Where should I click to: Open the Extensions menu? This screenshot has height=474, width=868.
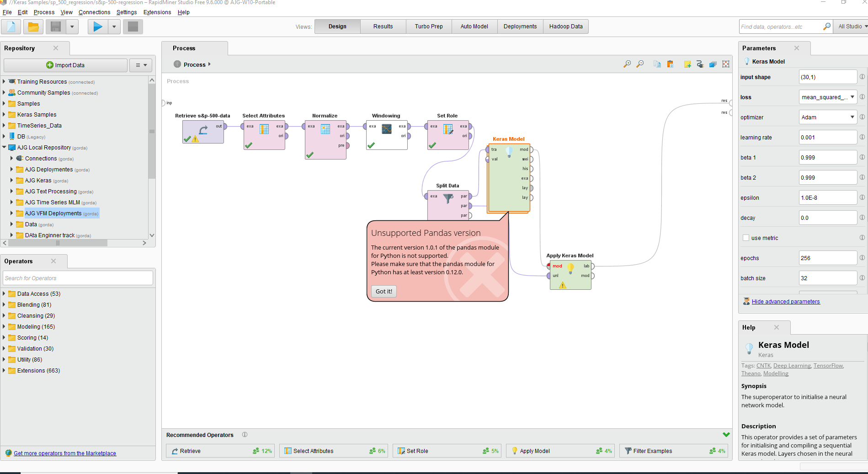[x=157, y=12]
